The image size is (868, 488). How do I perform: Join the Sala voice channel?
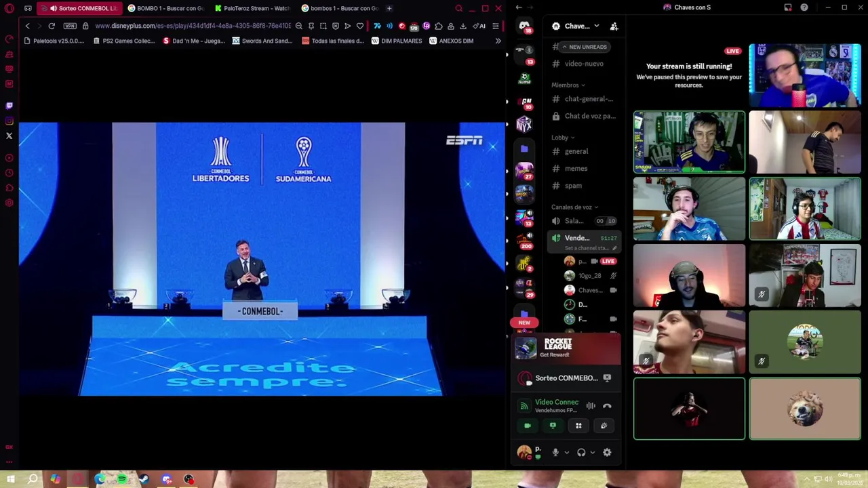[x=584, y=221]
